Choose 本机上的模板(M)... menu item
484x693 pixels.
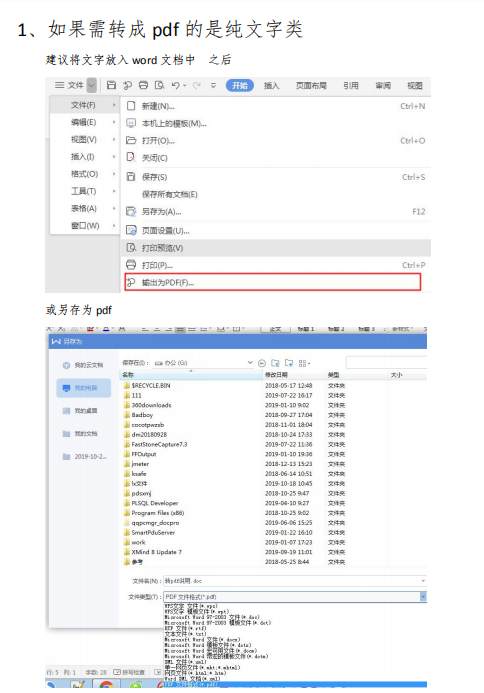click(x=276, y=123)
